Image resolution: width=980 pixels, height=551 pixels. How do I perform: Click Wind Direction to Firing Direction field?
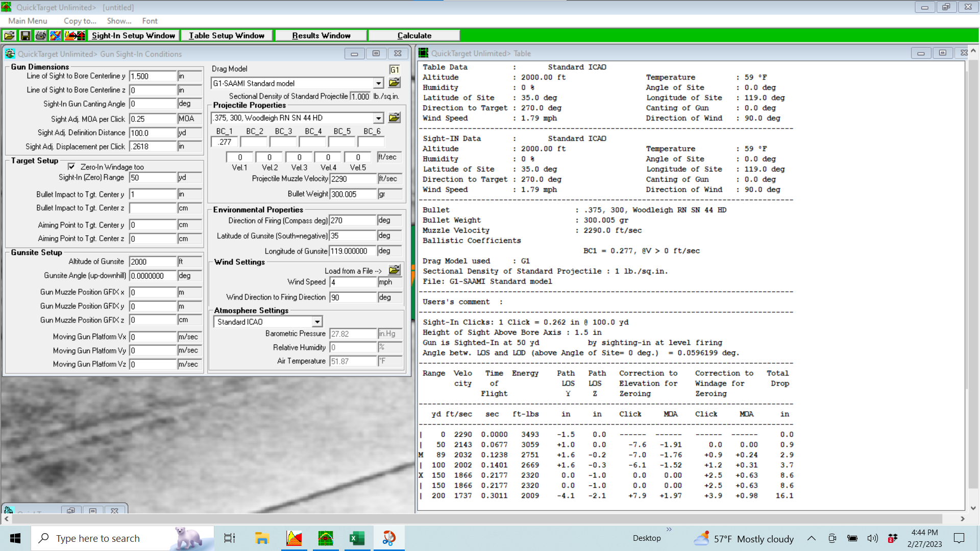(x=353, y=297)
